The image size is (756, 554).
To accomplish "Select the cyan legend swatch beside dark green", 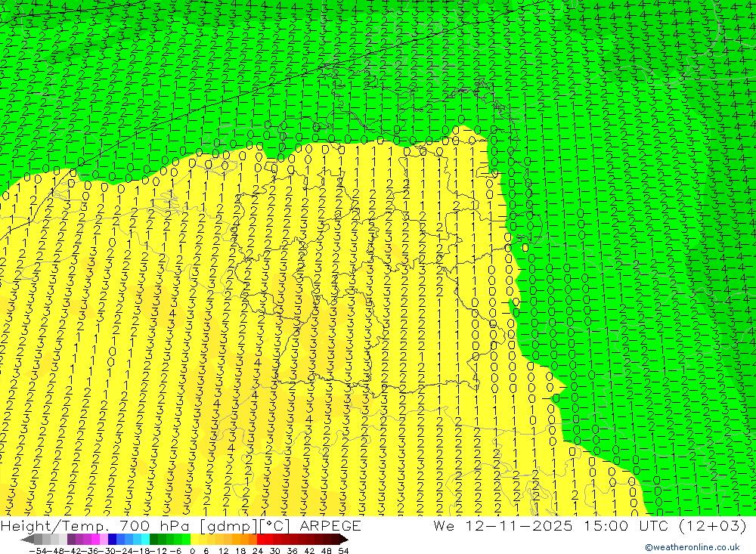I will click(x=145, y=540).
